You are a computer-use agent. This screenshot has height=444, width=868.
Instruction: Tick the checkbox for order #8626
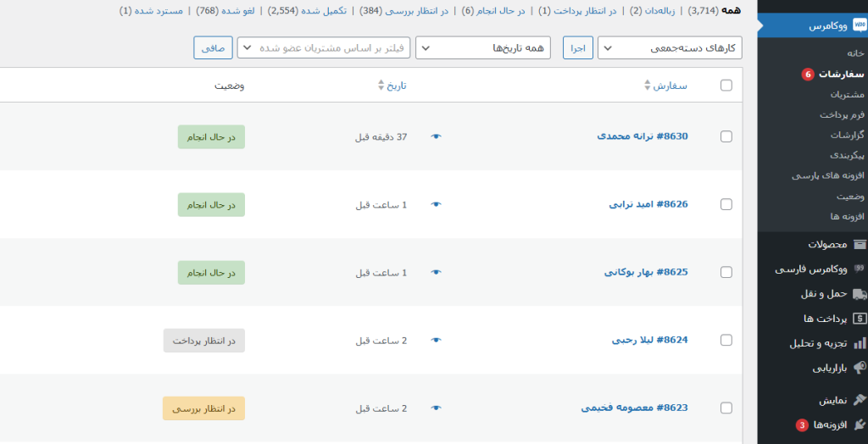click(x=726, y=204)
